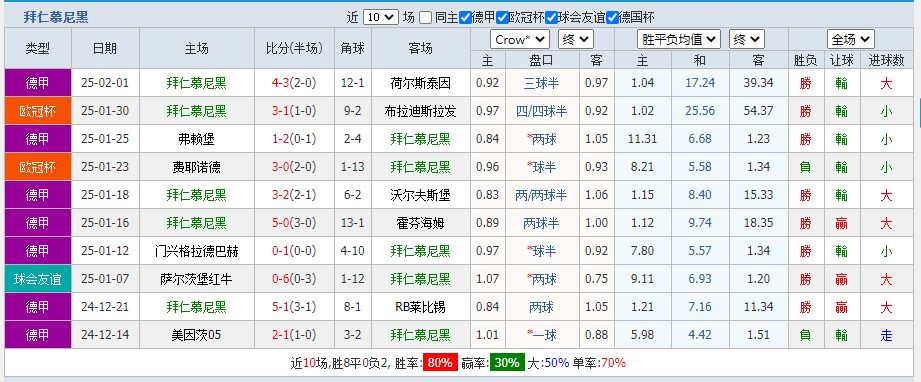
Task: Click the date 25-01-16
Action: click(x=106, y=223)
